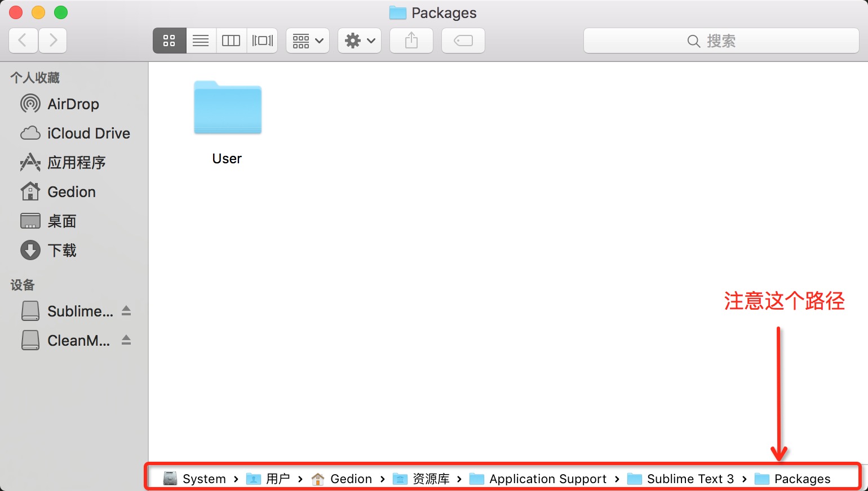Click the 设备 sidebar heading
Viewport: 868px width, 491px height.
pyautogui.click(x=23, y=285)
